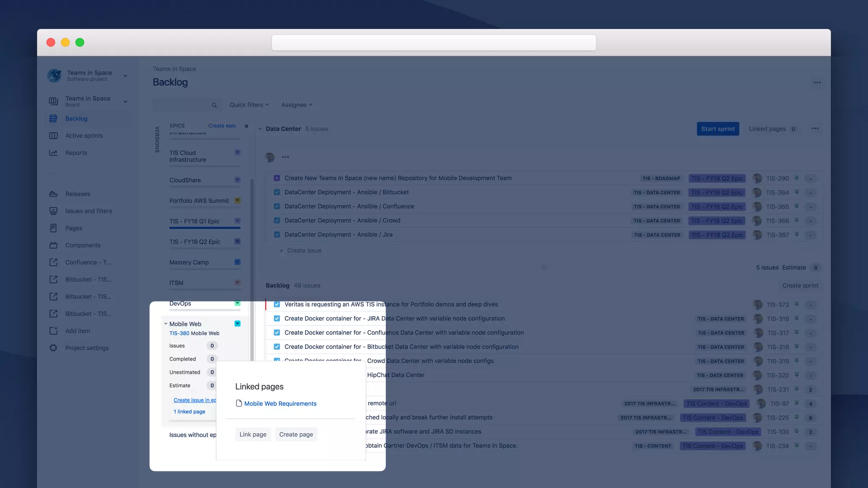Click the TIS-316 Docker JIRA issue checkbox
The width and height of the screenshot is (868, 488).
coord(277,319)
